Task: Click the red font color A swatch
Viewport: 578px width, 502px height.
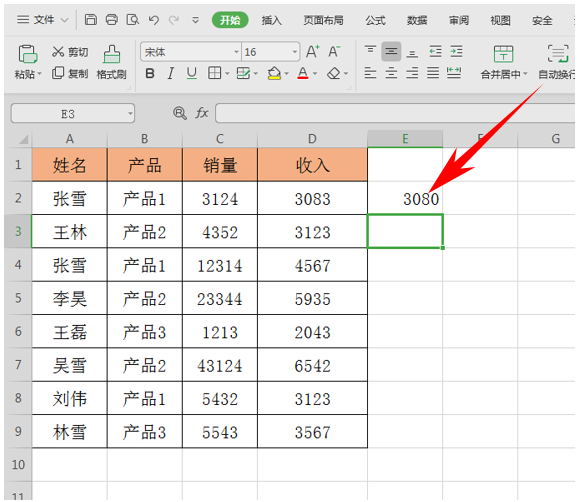Action: [303, 73]
